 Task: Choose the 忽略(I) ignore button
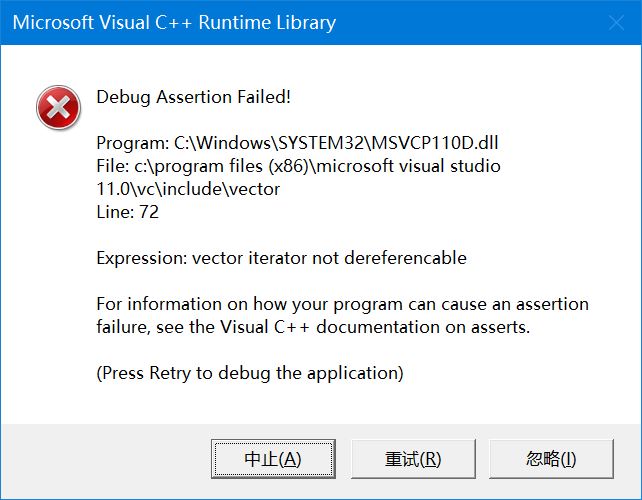tap(551, 459)
